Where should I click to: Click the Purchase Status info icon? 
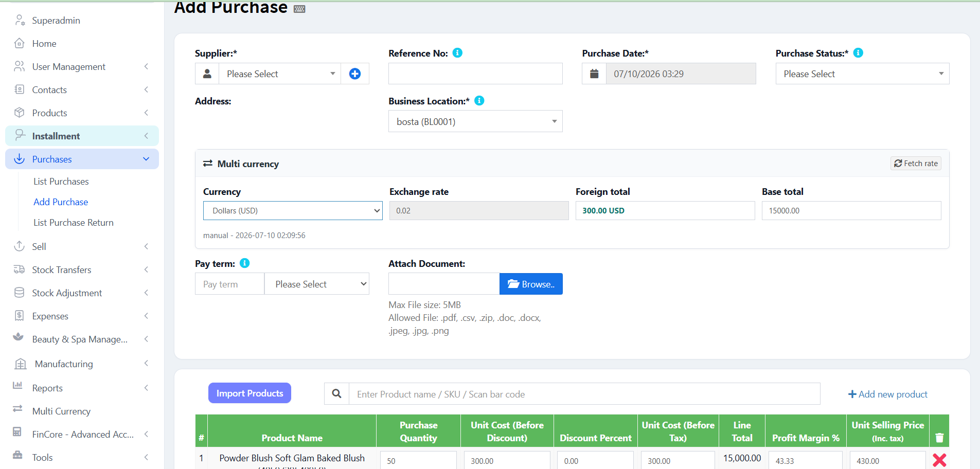pyautogui.click(x=858, y=53)
